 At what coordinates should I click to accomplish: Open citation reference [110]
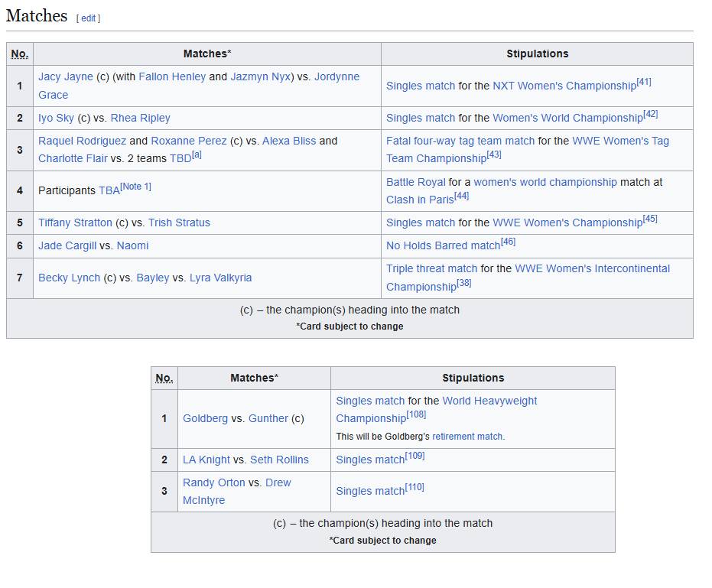click(x=415, y=487)
